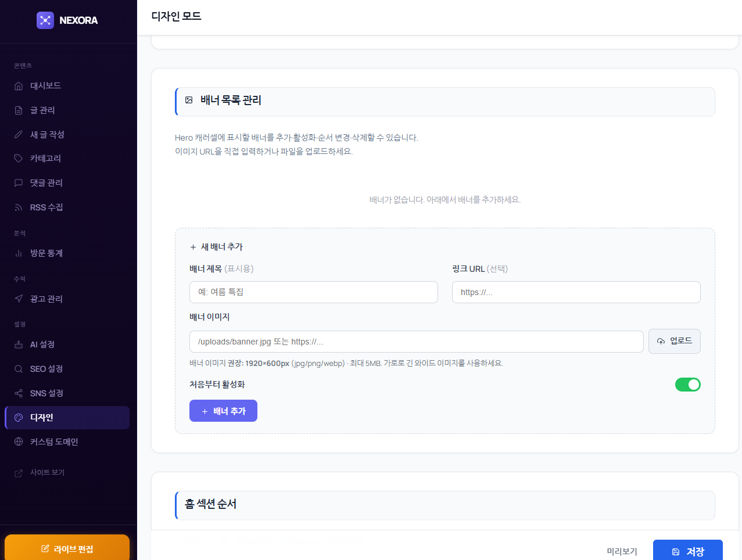Image resolution: width=742 pixels, height=560 pixels.
Task: Click the AI 설정 robot icon
Action: [19, 344]
